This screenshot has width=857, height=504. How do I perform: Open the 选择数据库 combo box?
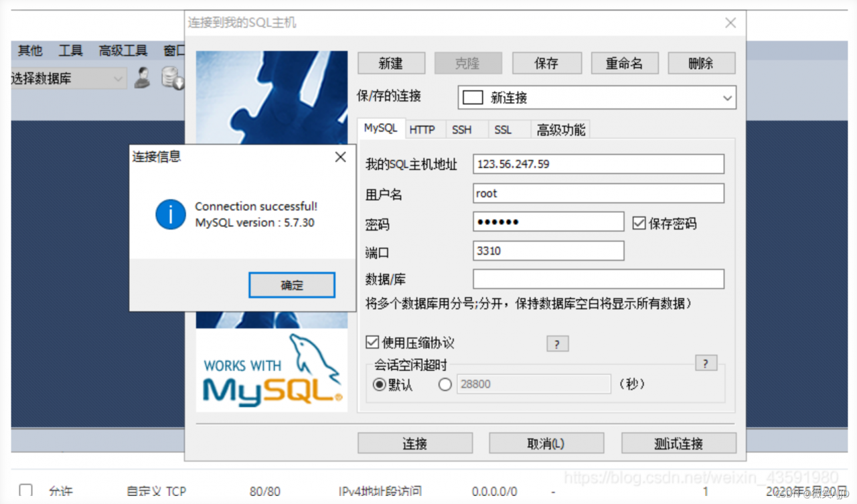click(x=68, y=79)
